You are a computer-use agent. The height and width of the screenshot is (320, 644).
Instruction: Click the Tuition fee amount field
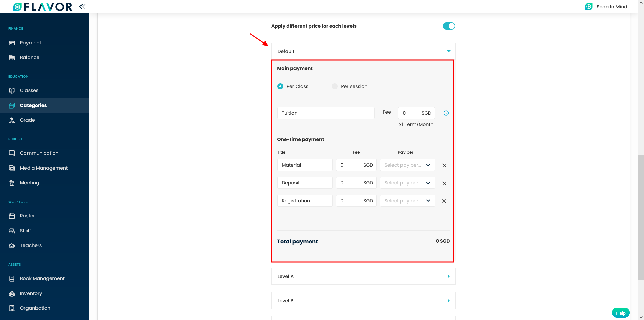tap(416, 113)
